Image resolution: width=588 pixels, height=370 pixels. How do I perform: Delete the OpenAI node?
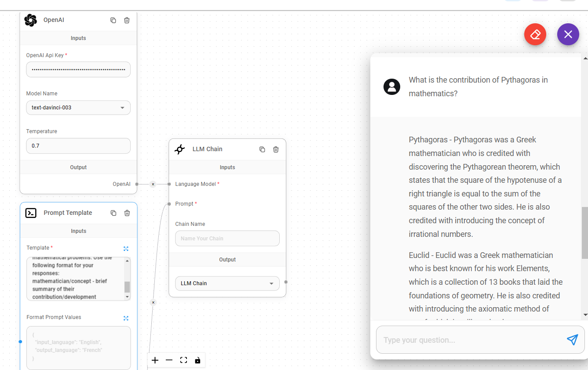[127, 20]
